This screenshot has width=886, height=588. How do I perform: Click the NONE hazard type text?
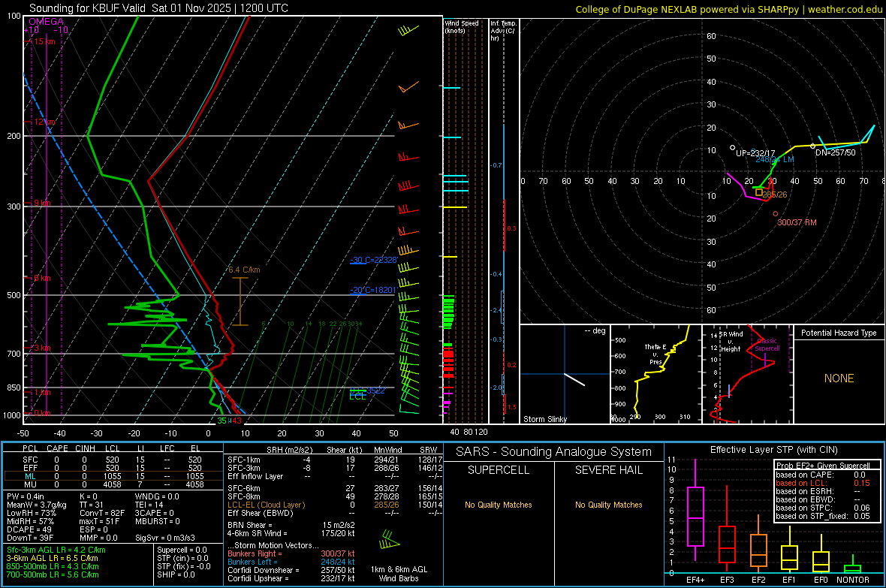click(839, 378)
